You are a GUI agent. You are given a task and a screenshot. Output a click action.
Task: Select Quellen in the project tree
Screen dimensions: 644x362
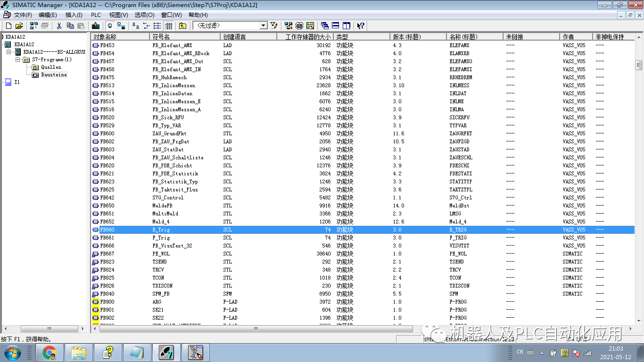pos(51,67)
